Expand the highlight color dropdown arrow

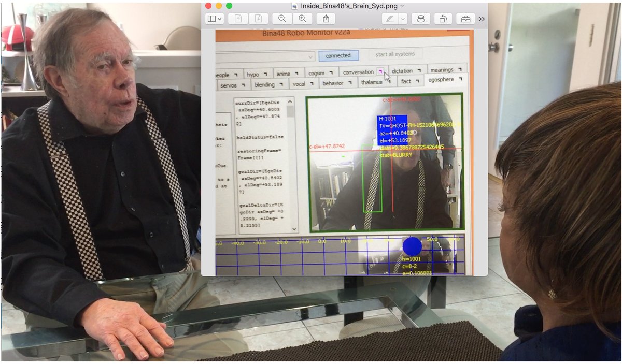[x=403, y=19]
